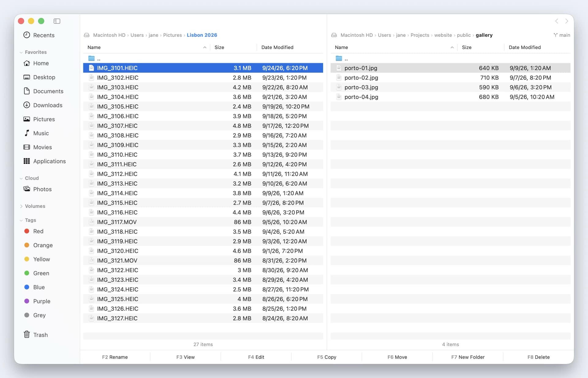The image size is (588, 378).
Task: Click the Music note icon
Action: 27,133
